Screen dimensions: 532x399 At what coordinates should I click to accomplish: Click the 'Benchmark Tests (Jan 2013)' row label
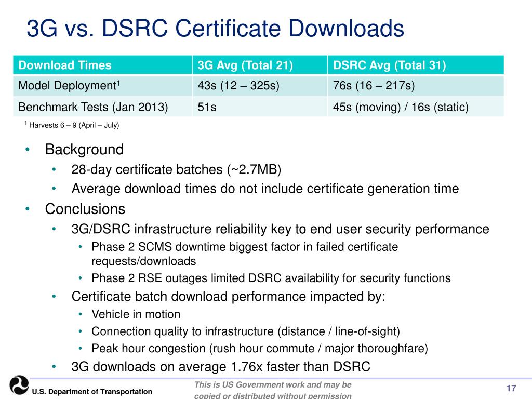pyautogui.click(x=93, y=107)
